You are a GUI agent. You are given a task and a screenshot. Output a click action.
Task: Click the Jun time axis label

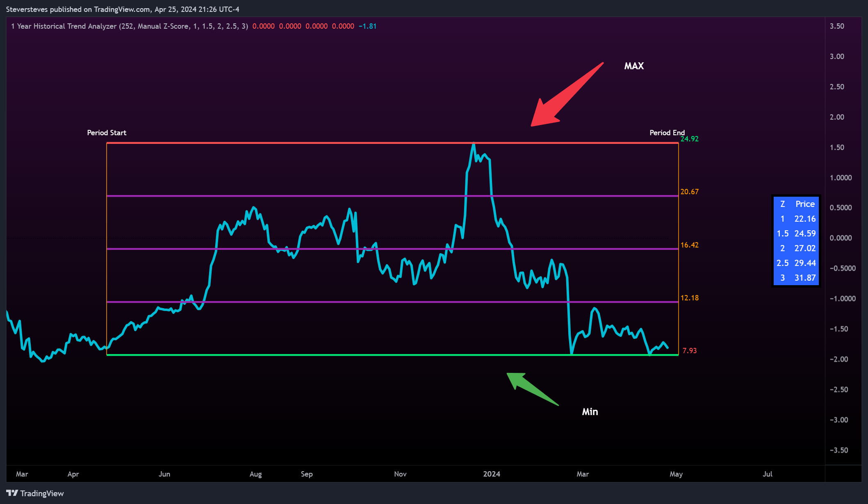[164, 474]
